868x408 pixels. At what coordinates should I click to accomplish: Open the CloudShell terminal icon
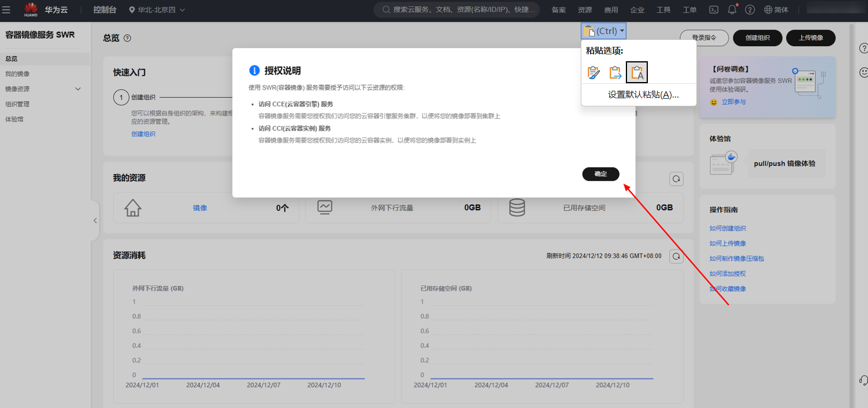pos(714,10)
